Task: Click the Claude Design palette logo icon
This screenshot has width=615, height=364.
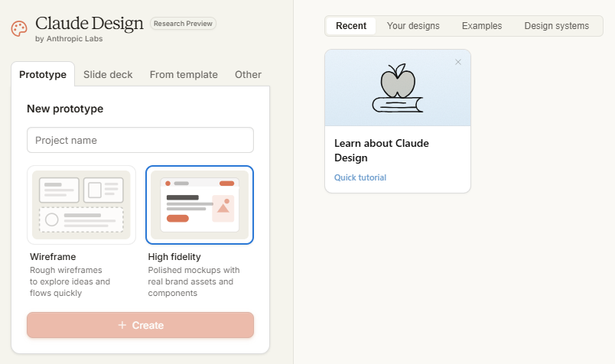Action: (x=19, y=28)
